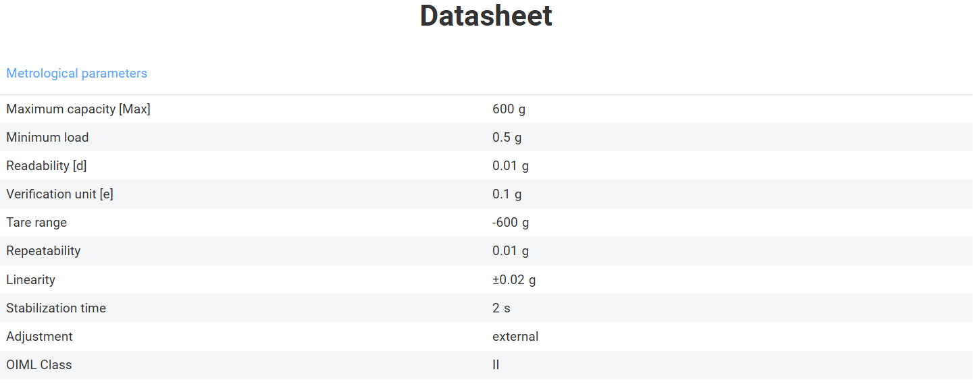Click the -600 g tare range value
Image resolution: width=980 pixels, height=388 pixels.
(511, 223)
